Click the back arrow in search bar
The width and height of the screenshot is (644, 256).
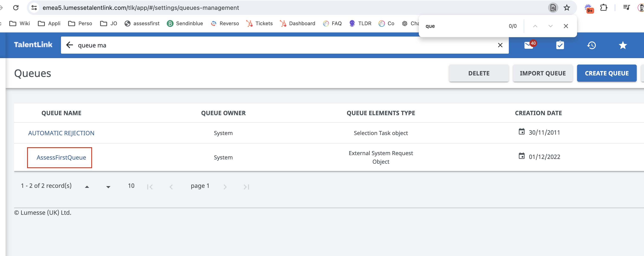click(x=70, y=45)
